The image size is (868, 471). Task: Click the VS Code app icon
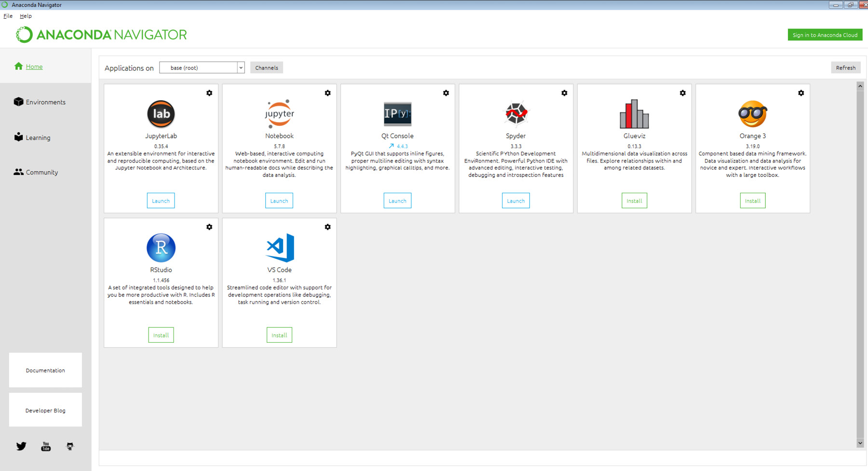(x=280, y=248)
